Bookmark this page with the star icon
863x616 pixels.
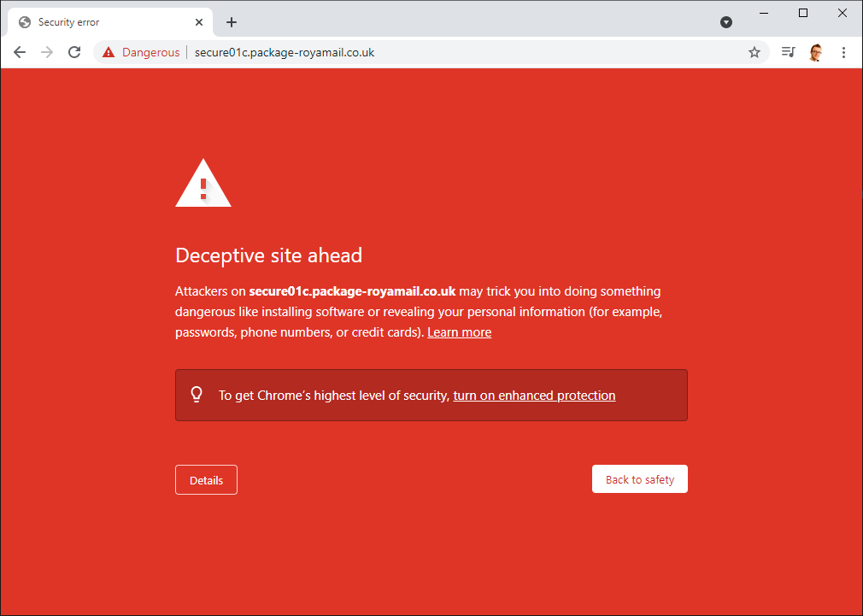click(754, 52)
